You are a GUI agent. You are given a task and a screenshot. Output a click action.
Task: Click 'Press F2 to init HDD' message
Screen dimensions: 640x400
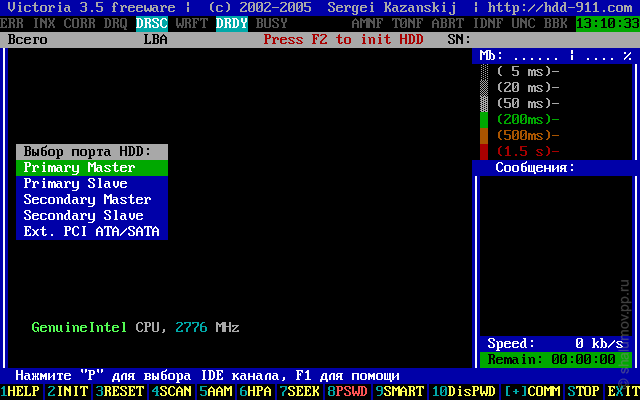click(x=344, y=40)
